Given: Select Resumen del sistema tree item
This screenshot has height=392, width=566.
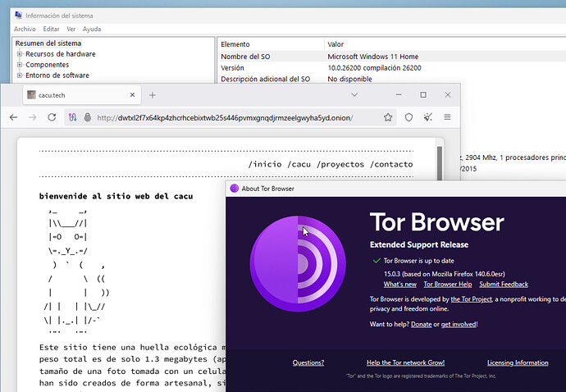Looking at the screenshot, I should pos(48,43).
